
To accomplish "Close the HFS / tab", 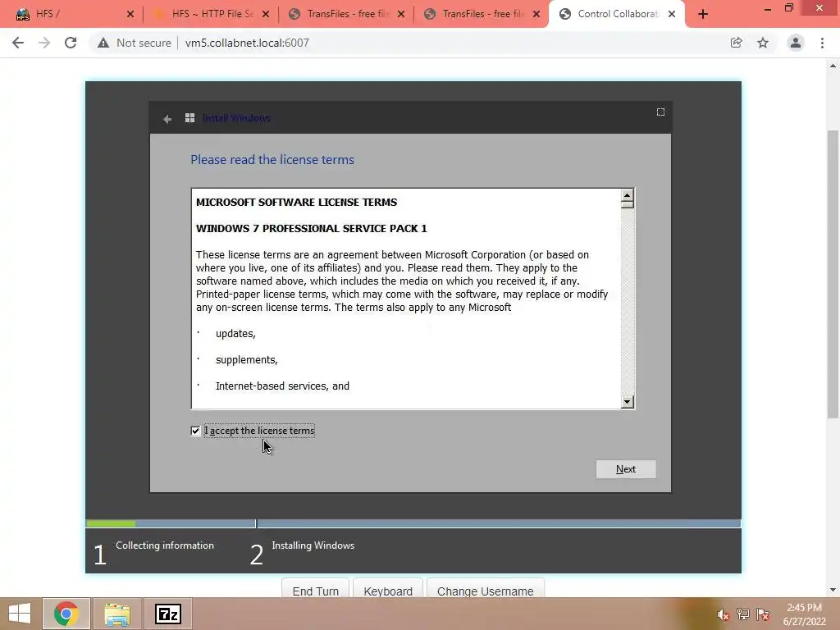I will 130,15.
